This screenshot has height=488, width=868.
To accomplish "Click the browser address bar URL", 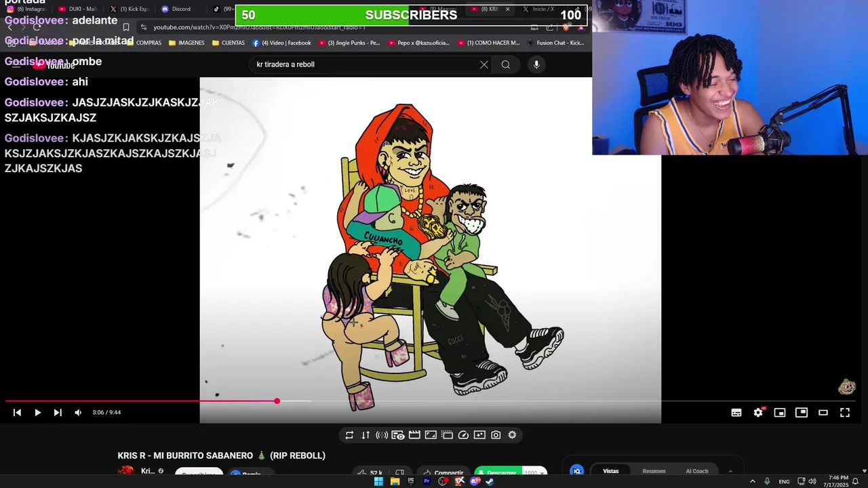I will pyautogui.click(x=259, y=27).
